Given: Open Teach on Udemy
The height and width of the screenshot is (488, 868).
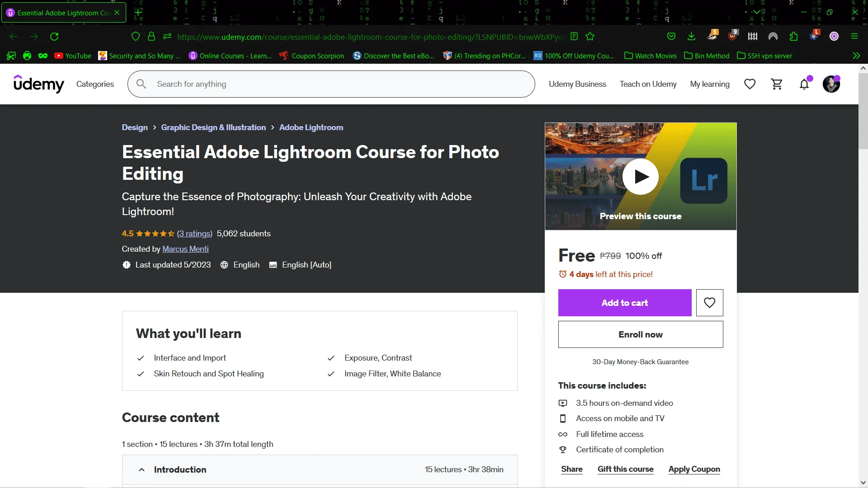Looking at the screenshot, I should click(648, 84).
